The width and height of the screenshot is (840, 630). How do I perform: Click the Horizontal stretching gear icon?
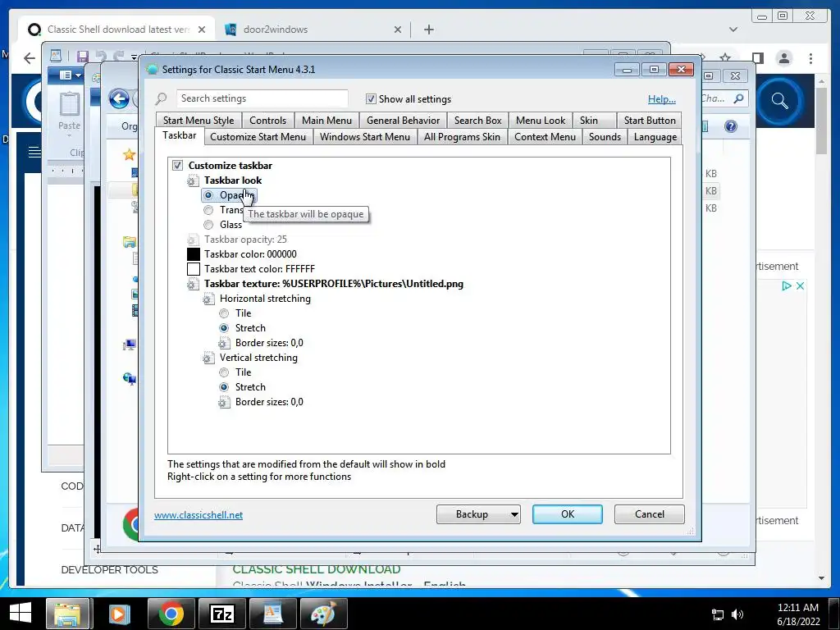[208, 299]
